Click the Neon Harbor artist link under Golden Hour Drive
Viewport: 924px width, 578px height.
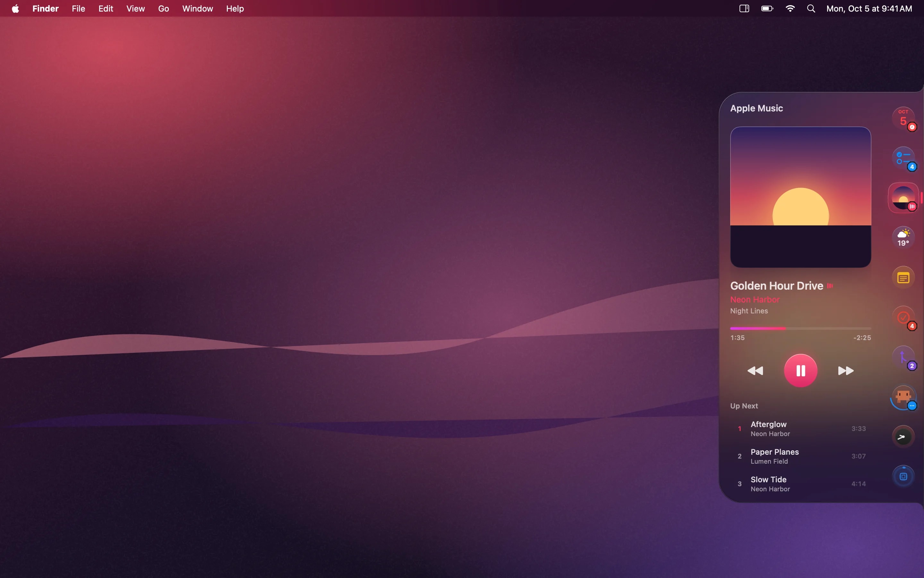coord(755,299)
